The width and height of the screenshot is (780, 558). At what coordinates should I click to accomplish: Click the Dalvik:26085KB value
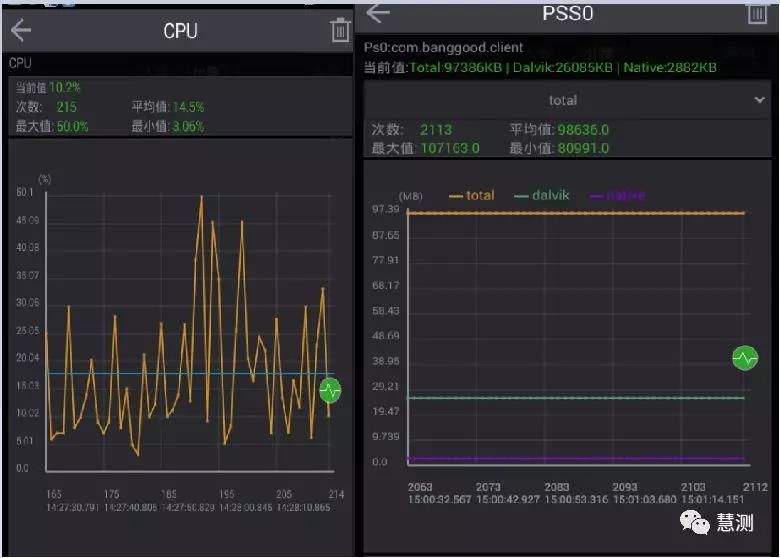562,68
